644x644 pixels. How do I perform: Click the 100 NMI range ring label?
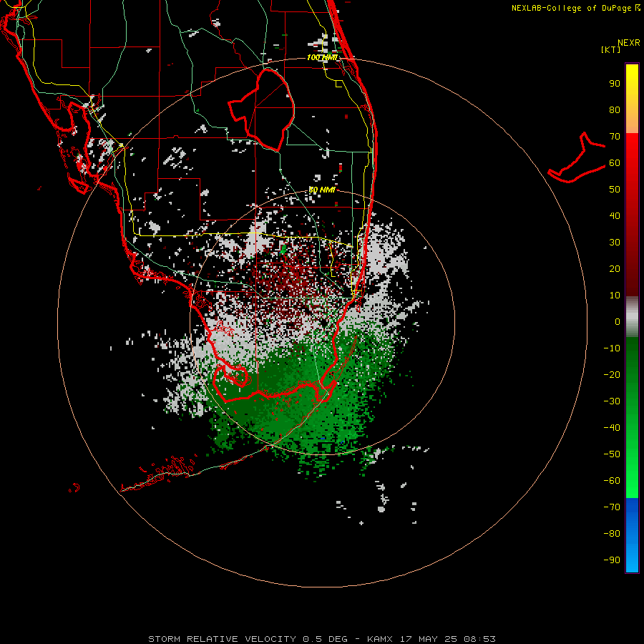coord(323,57)
